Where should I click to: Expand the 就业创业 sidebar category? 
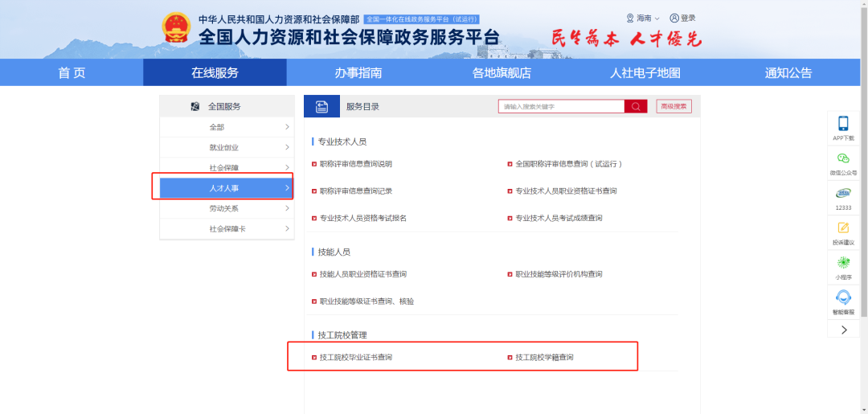pyautogui.click(x=225, y=148)
